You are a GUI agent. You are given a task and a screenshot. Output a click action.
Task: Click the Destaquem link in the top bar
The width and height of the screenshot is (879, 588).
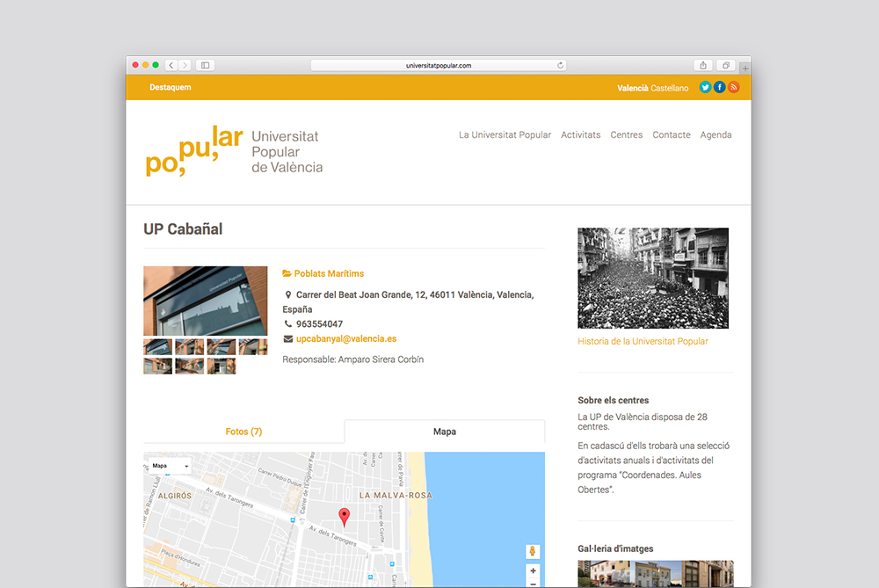coord(171,87)
